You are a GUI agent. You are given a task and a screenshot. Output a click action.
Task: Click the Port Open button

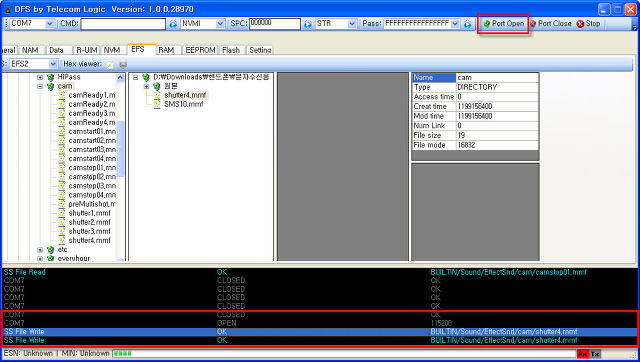point(504,24)
